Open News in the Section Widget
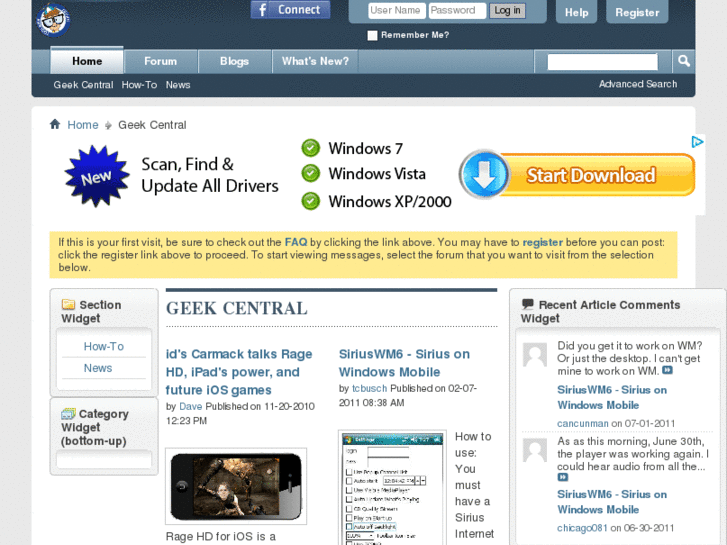 (98, 368)
